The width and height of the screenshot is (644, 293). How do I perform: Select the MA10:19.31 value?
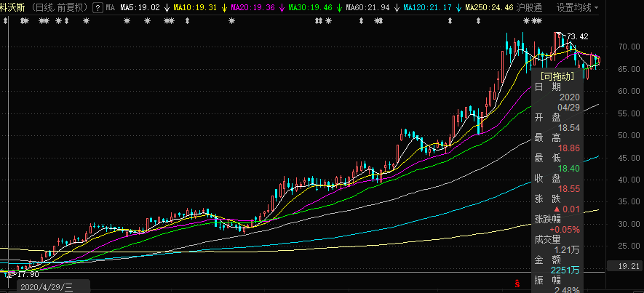point(195,7)
